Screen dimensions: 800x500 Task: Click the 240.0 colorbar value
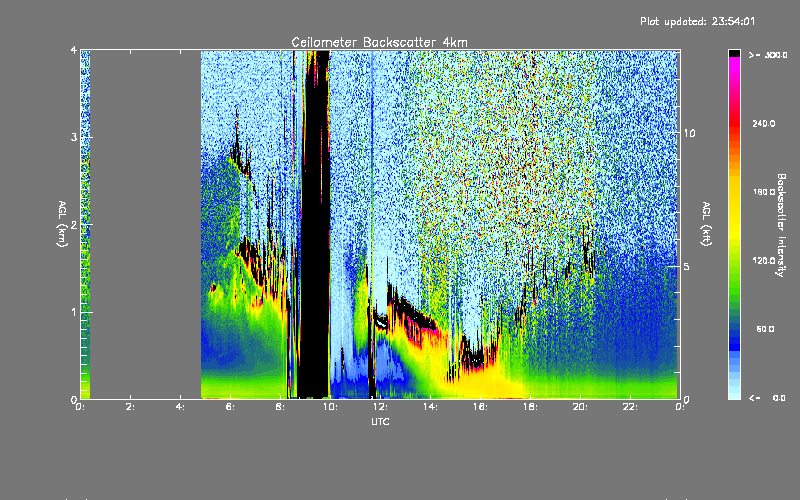coord(764,124)
